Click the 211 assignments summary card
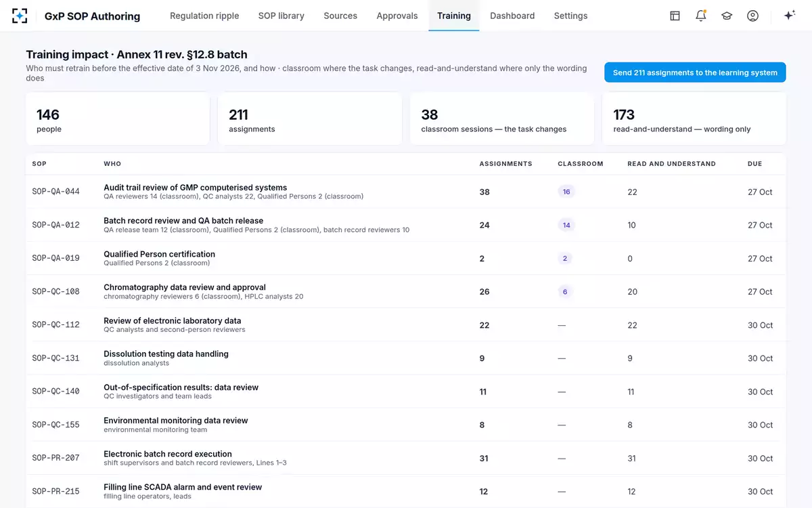This screenshot has height=508, width=812. click(310, 119)
